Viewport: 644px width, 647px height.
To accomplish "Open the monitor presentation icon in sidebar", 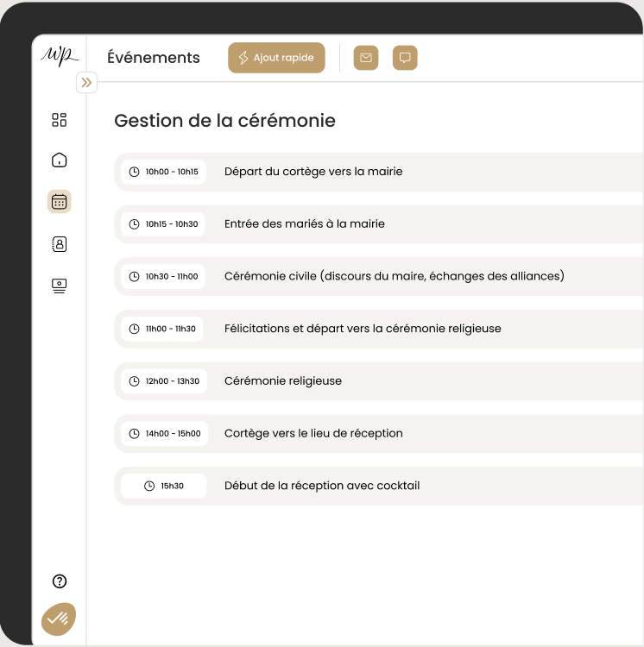I will [59, 286].
